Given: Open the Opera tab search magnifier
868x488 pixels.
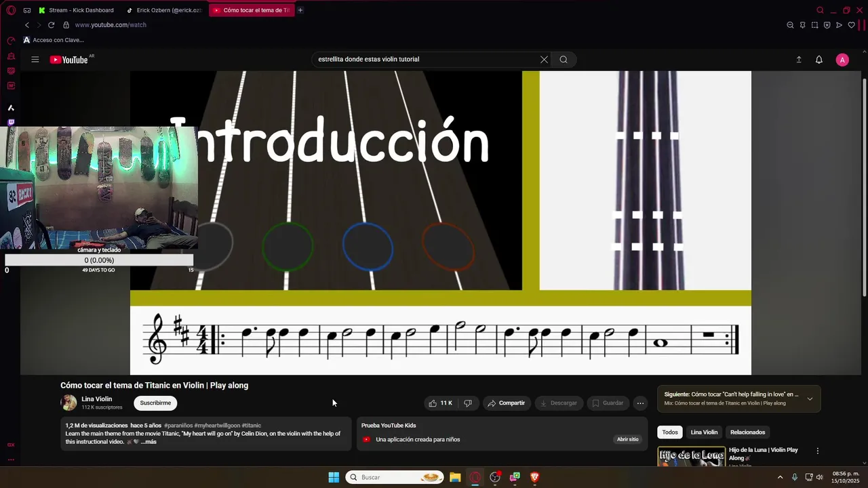Looking at the screenshot, I should pos(820,10).
